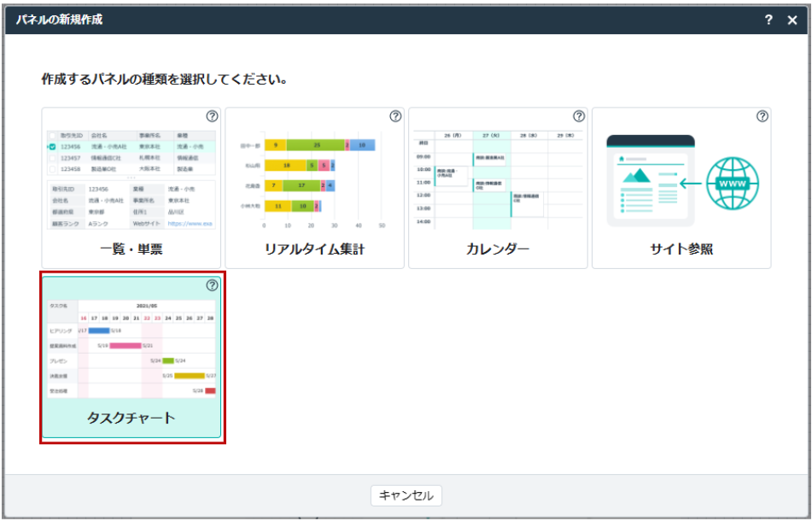Click the WWW globe icon in サイト参照

point(732,184)
